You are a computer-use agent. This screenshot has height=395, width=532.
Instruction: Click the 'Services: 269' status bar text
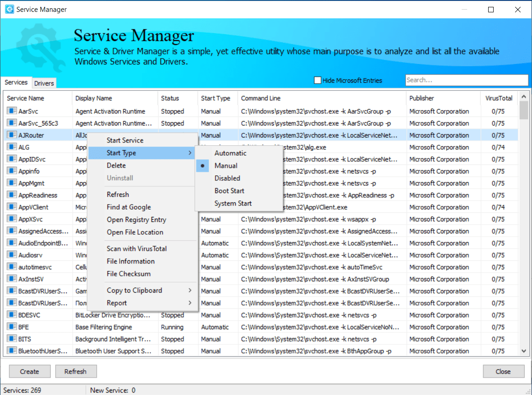[x=22, y=390]
